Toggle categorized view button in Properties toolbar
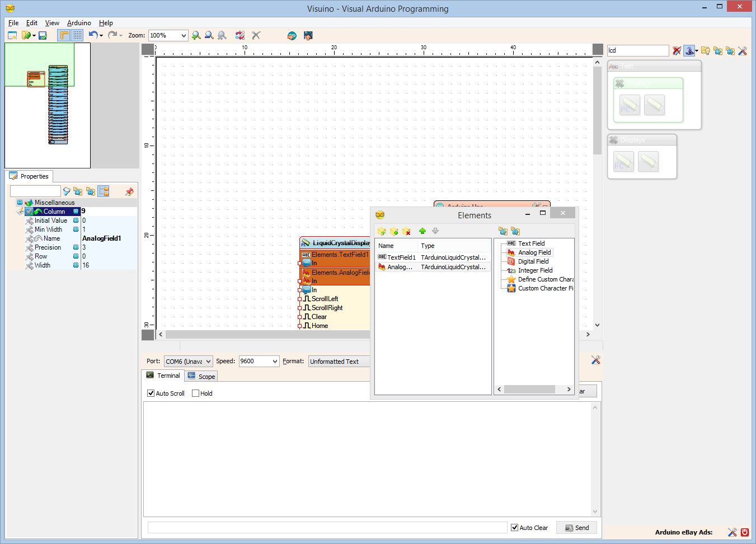Screen dimensions: 756x544 (104, 191)
